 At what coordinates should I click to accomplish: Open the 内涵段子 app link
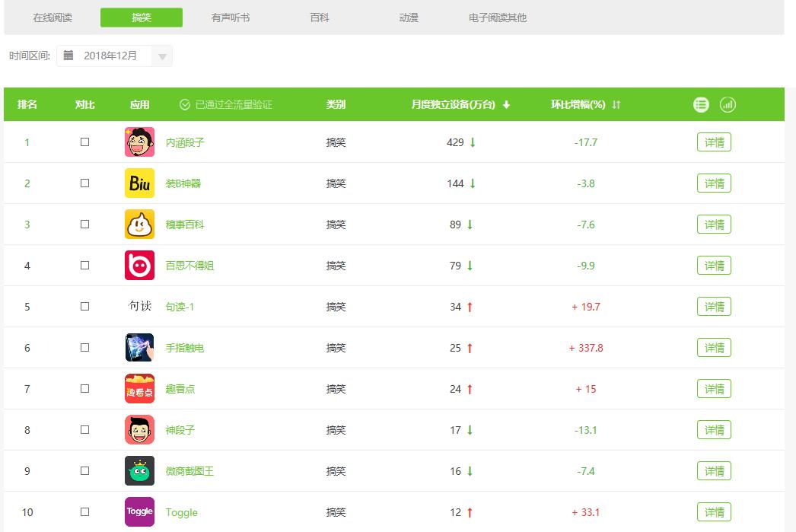point(185,142)
